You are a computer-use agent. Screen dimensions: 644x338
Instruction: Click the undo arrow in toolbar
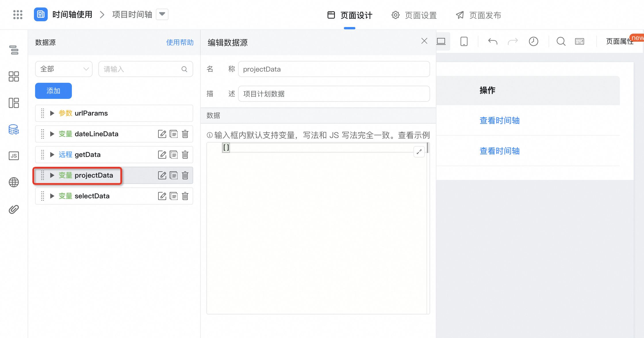(492, 41)
